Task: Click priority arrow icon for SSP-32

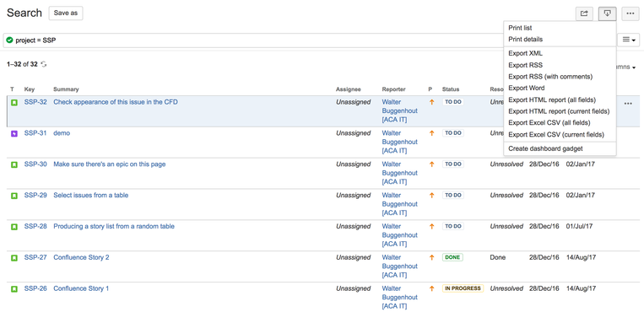Action: [x=431, y=102]
